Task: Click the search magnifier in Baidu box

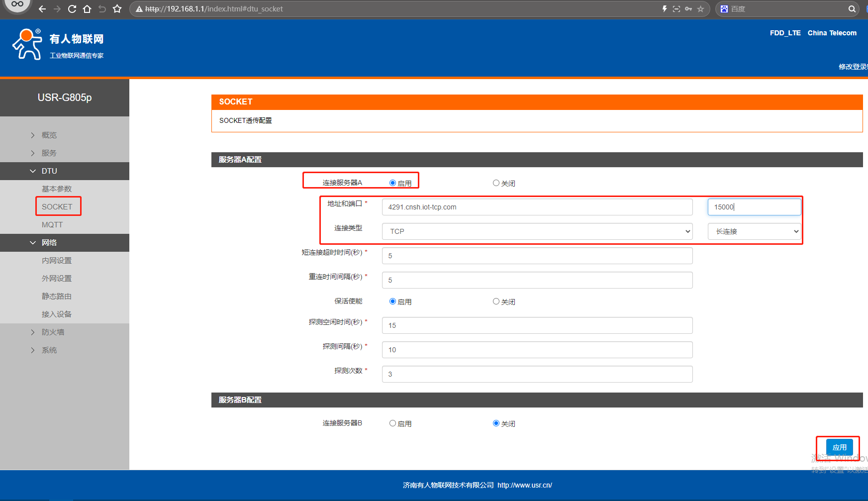Action: click(852, 9)
